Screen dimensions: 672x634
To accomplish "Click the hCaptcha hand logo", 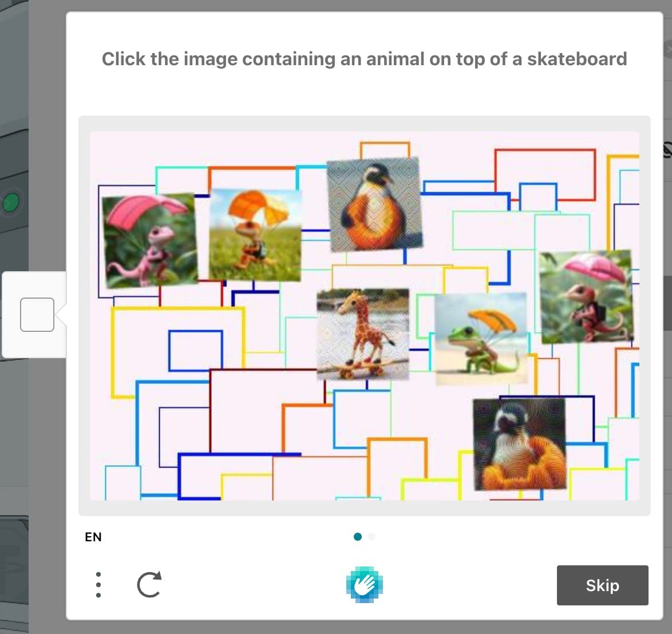I will (x=365, y=584).
